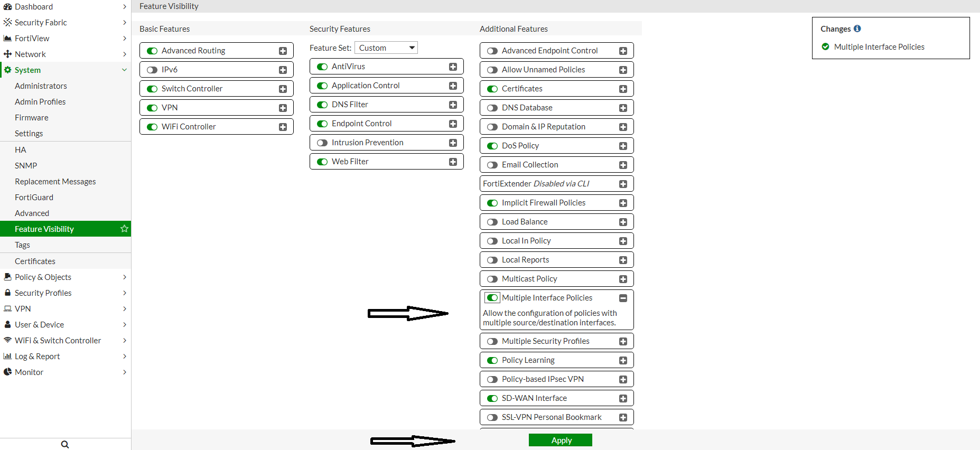Click the plus icon on FortiExtender row
Image resolution: width=980 pixels, height=450 pixels.
pos(623,184)
